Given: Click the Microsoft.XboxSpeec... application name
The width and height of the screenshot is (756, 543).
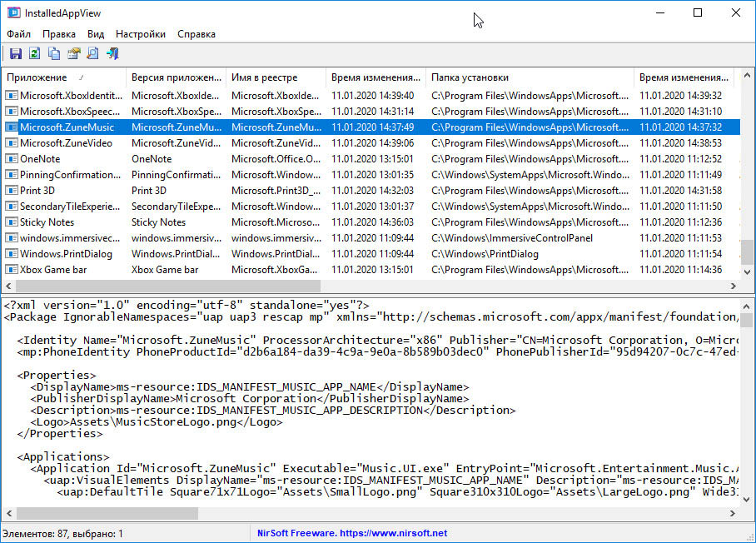Looking at the screenshot, I should [x=70, y=112].
